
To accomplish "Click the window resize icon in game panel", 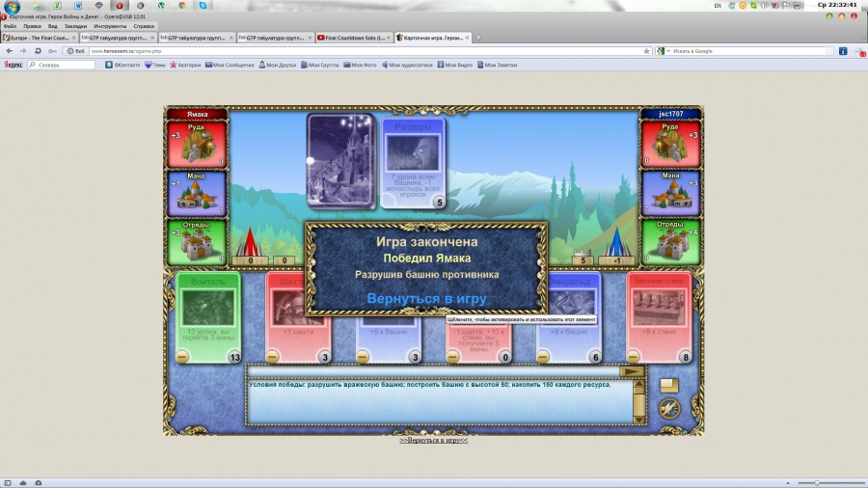I will (668, 385).
